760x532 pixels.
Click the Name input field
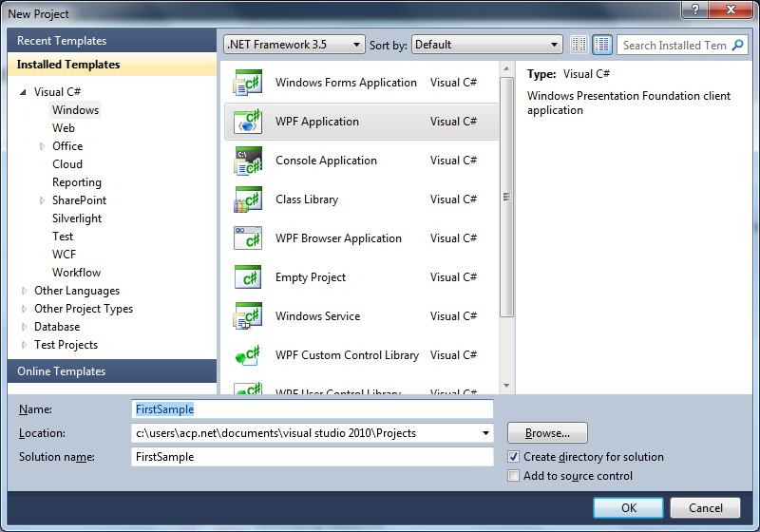pos(313,409)
